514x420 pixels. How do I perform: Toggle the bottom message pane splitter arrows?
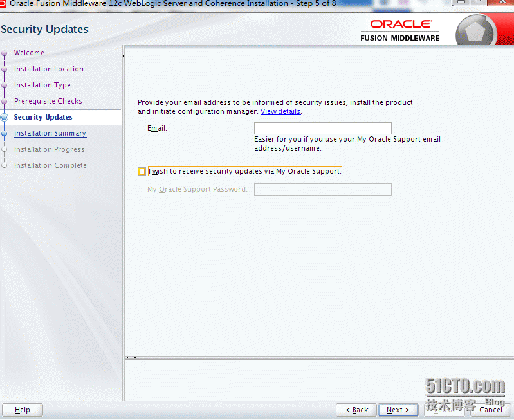click(131, 358)
